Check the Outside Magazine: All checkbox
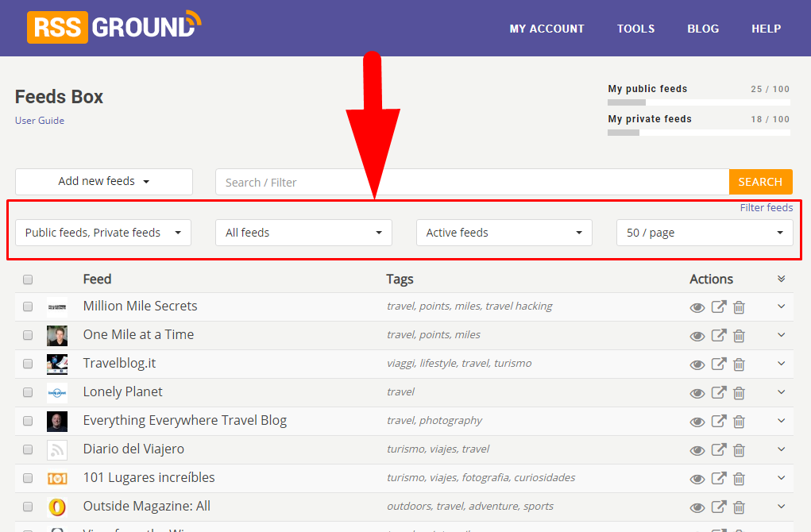The image size is (811, 532). pos(28,507)
